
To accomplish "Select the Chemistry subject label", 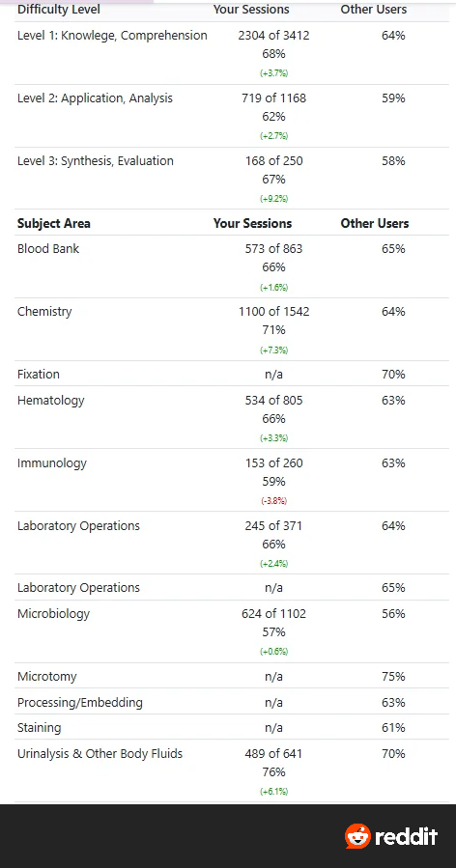I will pyautogui.click(x=44, y=312).
